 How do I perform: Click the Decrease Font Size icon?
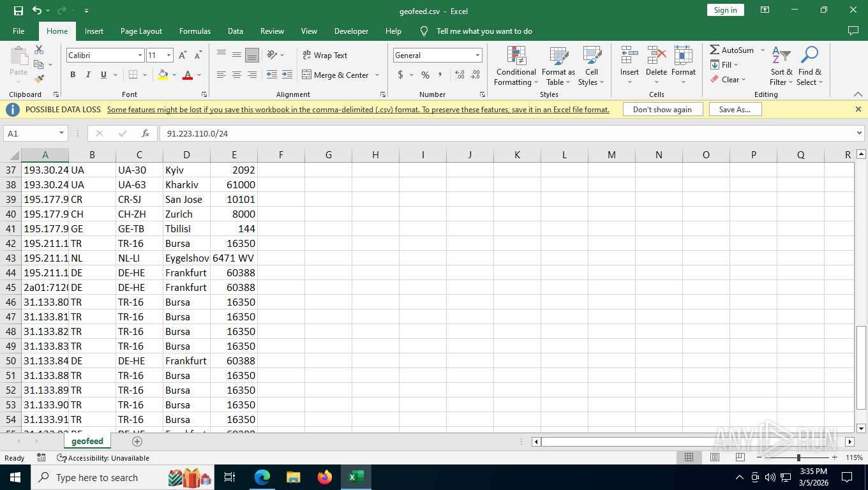pyautogui.click(x=198, y=56)
